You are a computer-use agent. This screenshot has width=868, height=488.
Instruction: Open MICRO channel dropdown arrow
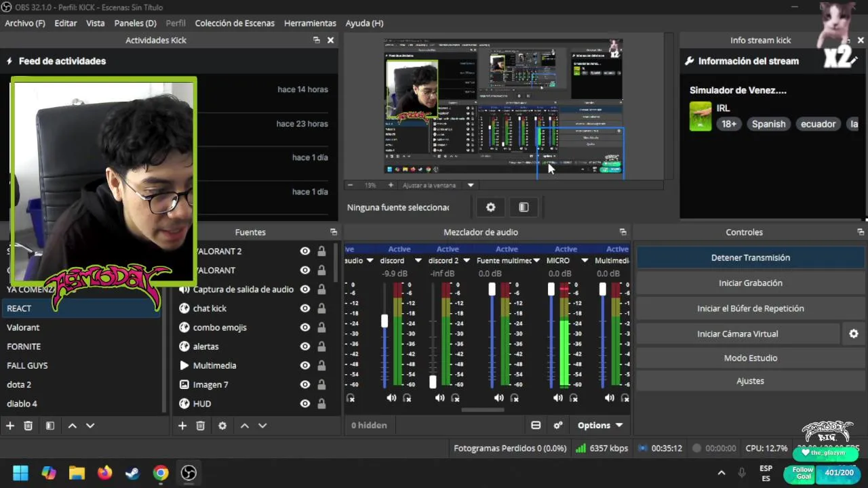click(584, 260)
